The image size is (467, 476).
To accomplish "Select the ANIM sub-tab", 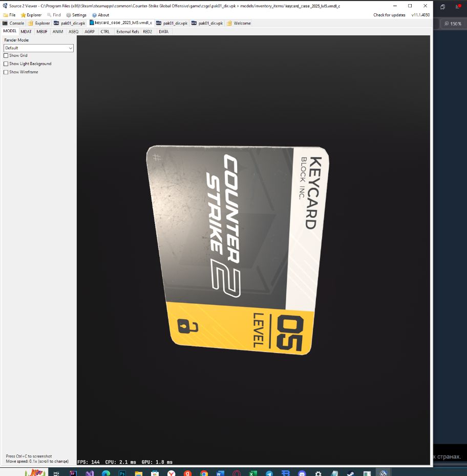I will point(58,32).
